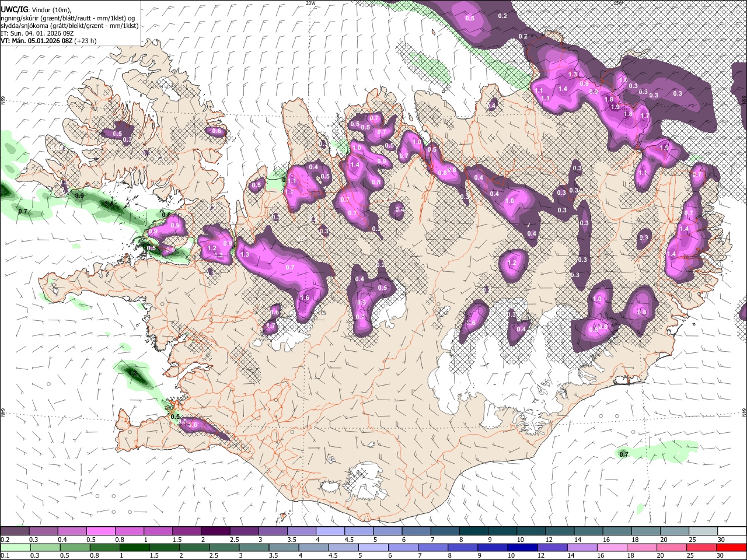Select the purple swatch labeled 1.5 in snow legend
This screenshot has width=747, height=560.
click(186, 531)
